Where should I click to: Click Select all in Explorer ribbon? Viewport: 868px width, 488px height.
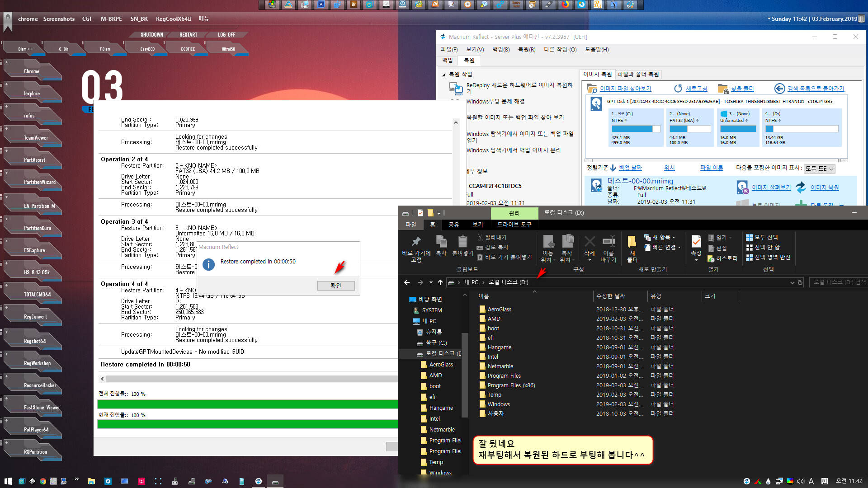point(762,237)
